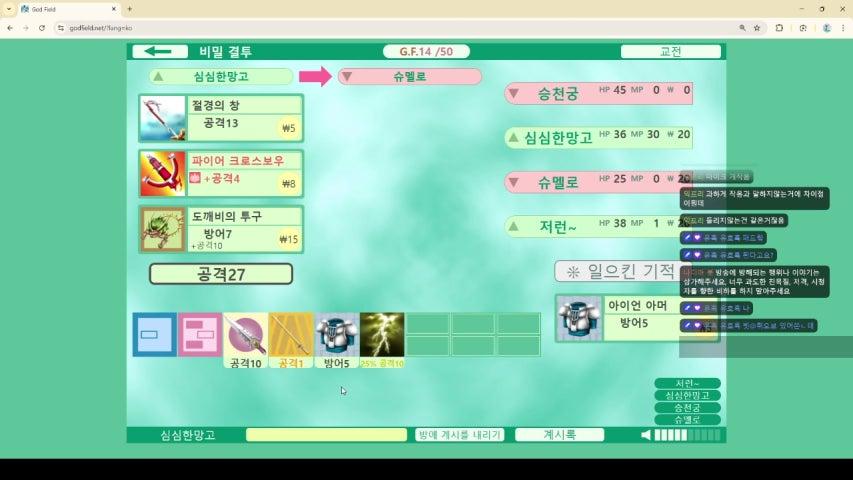Bookmark this page with the star icon
This screenshot has width=853, height=480.
tap(757, 28)
